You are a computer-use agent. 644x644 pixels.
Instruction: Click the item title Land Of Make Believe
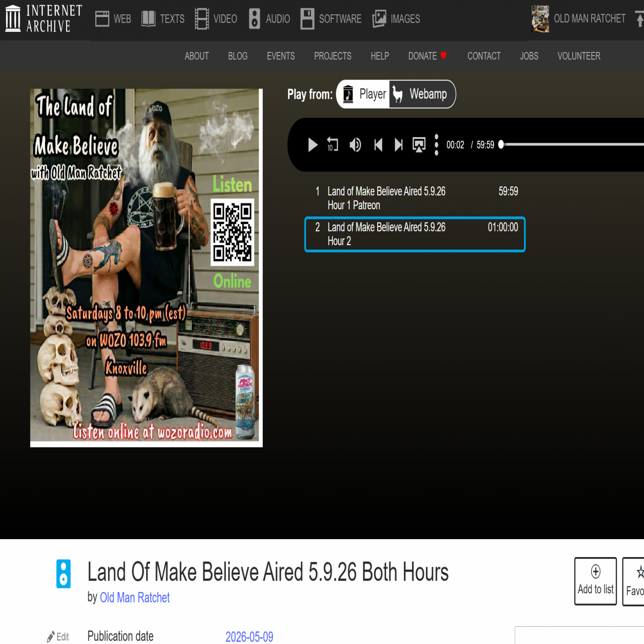(x=268, y=572)
